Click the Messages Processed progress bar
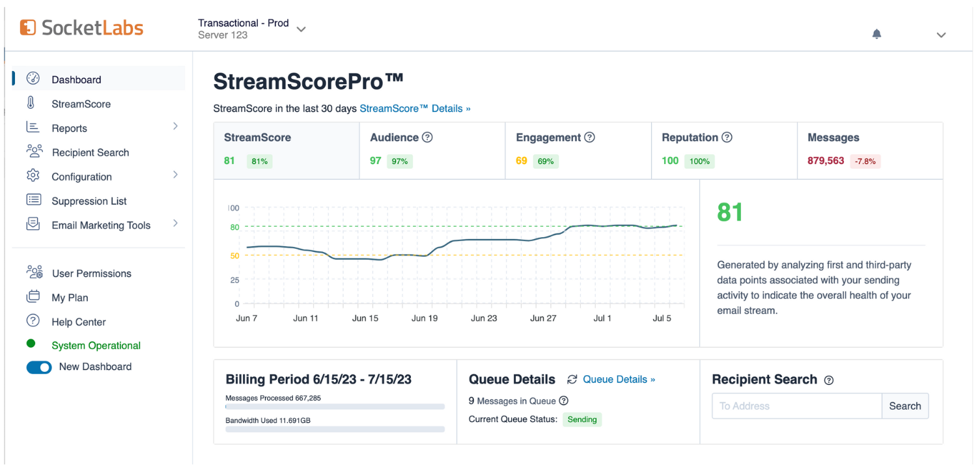Viewport: 980px width, 467px height. 335,406
